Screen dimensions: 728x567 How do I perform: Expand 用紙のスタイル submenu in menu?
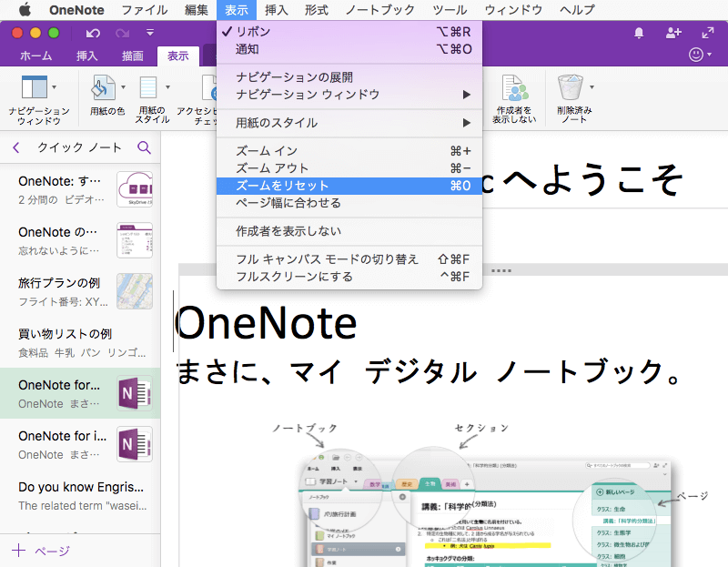click(349, 123)
